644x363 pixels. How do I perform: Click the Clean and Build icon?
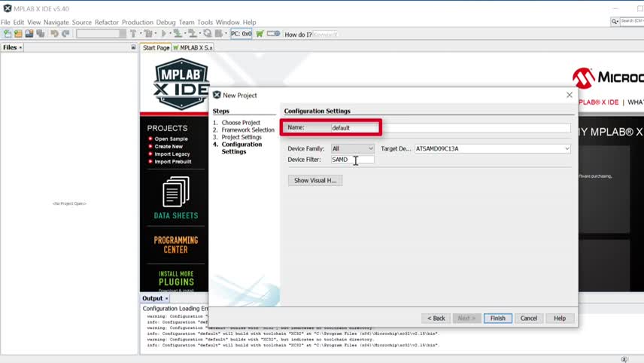click(x=148, y=34)
